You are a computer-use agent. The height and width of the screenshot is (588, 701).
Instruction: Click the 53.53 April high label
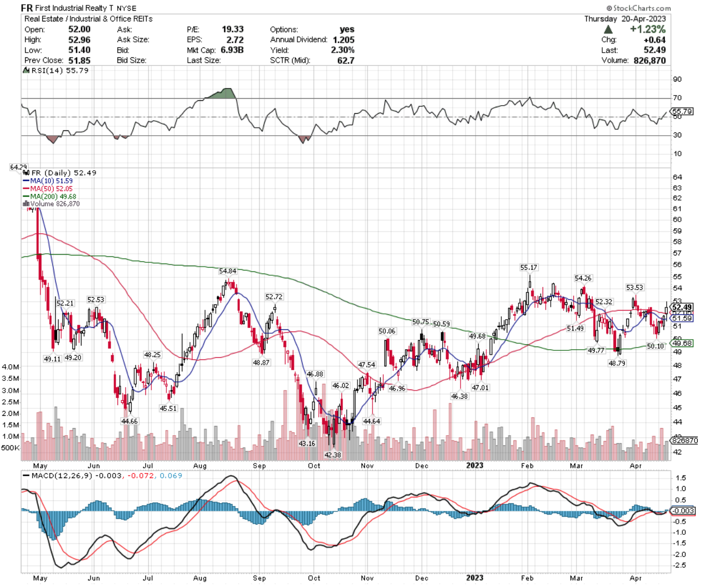pyautogui.click(x=634, y=288)
